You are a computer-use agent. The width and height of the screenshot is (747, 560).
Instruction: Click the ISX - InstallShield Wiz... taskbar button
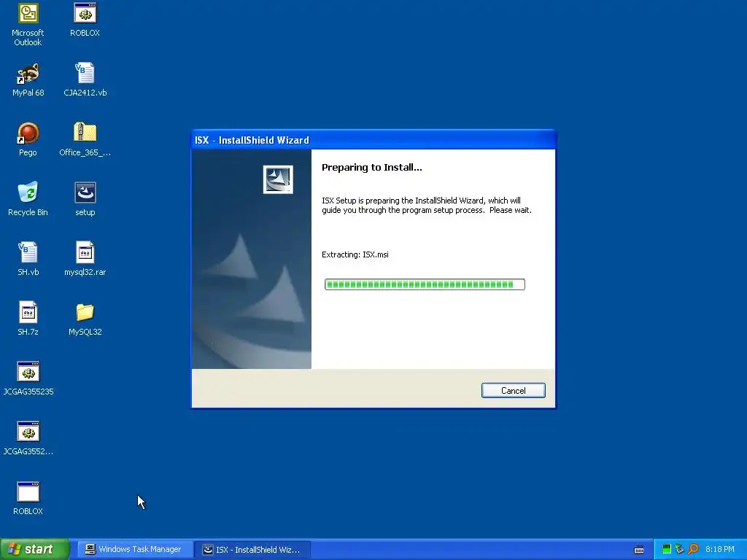[253, 550]
